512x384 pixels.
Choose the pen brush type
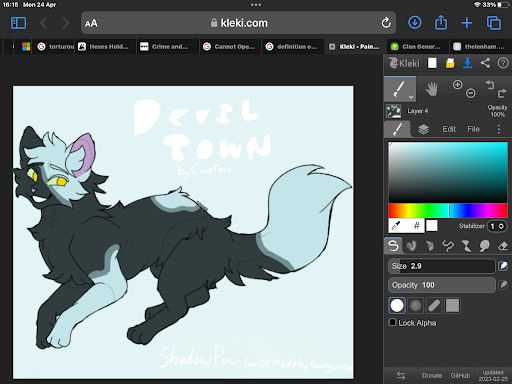[393, 246]
